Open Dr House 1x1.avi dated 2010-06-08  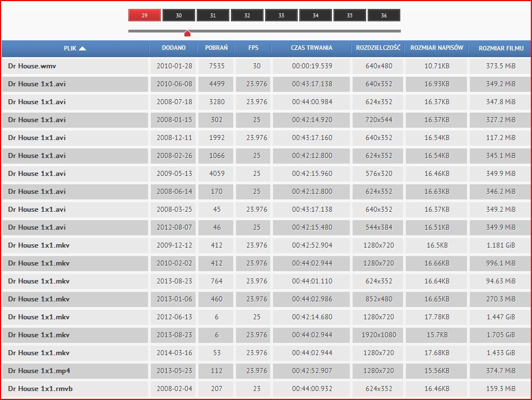point(37,84)
